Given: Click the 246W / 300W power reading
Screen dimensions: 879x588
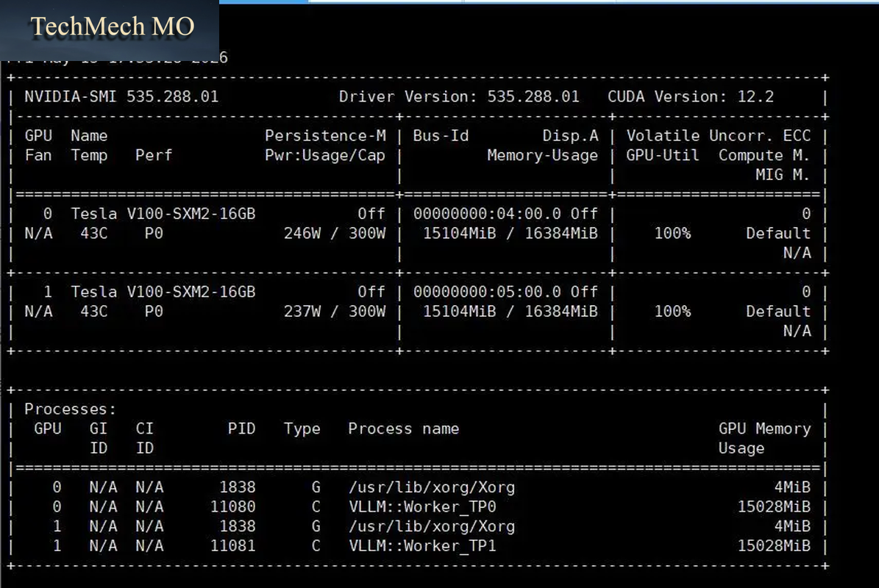Looking at the screenshot, I should point(335,234).
